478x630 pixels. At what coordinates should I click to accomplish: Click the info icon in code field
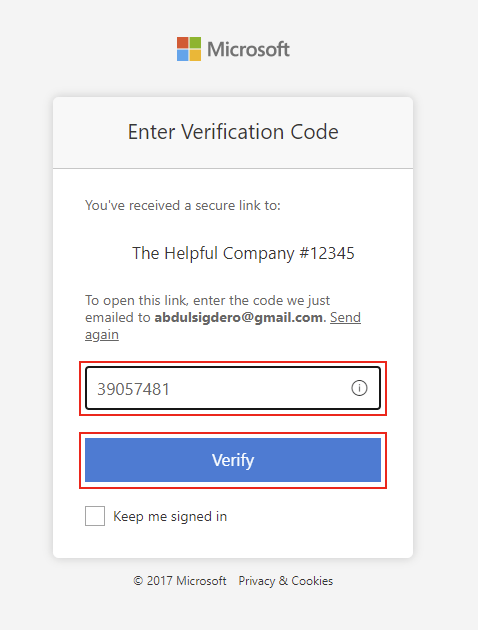click(359, 388)
